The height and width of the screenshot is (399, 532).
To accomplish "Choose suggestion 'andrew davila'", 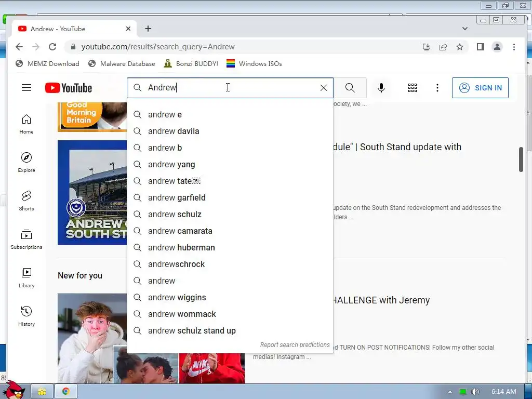I will pyautogui.click(x=230, y=131).
